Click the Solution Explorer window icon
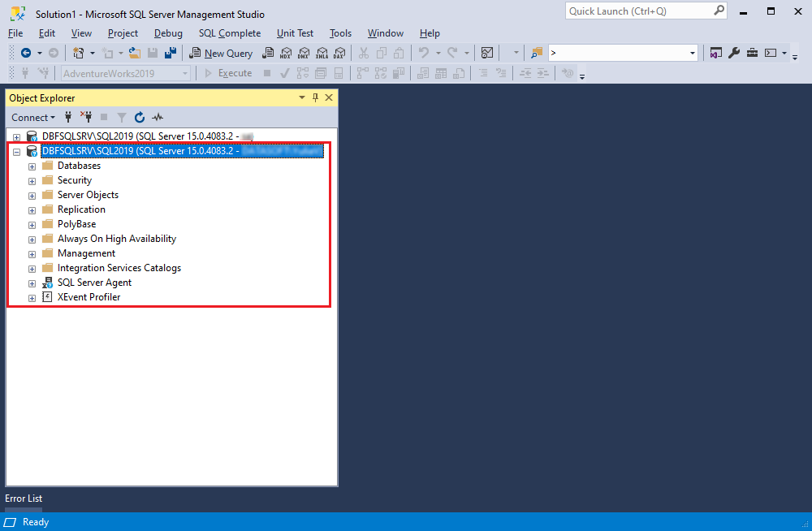Screen dimensions: 812x531 click(715, 53)
